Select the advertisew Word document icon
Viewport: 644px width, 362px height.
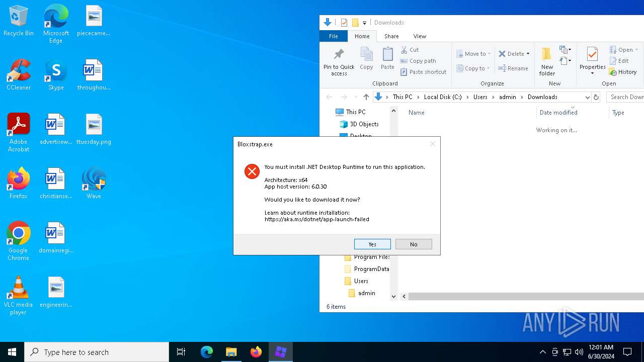56,130
